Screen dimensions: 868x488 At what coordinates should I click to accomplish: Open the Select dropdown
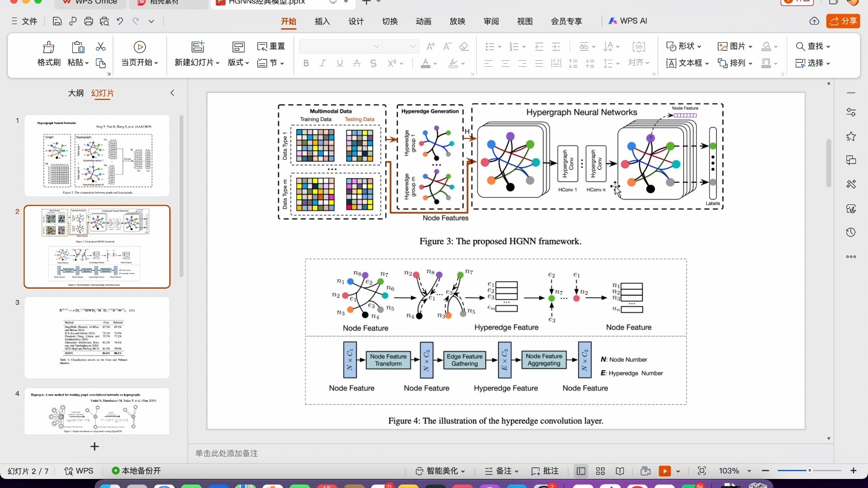click(813, 63)
